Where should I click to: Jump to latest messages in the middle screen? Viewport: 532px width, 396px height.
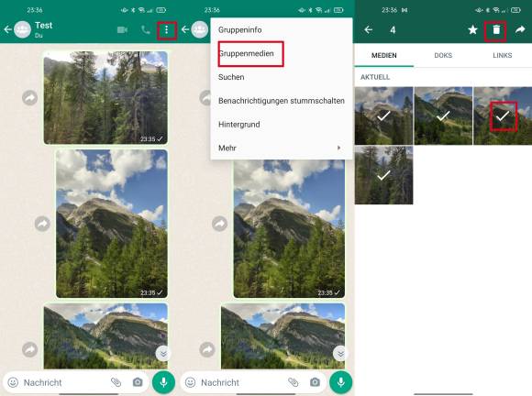[x=340, y=354]
